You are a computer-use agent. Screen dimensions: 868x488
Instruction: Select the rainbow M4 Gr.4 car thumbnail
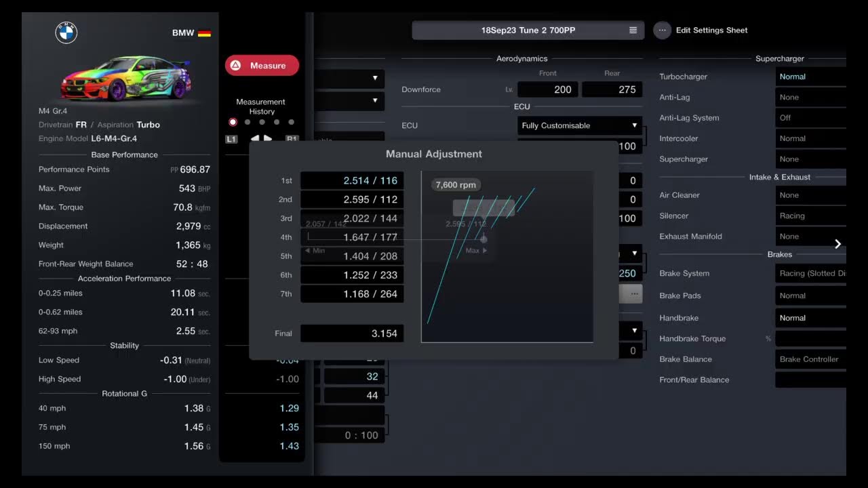(125, 77)
